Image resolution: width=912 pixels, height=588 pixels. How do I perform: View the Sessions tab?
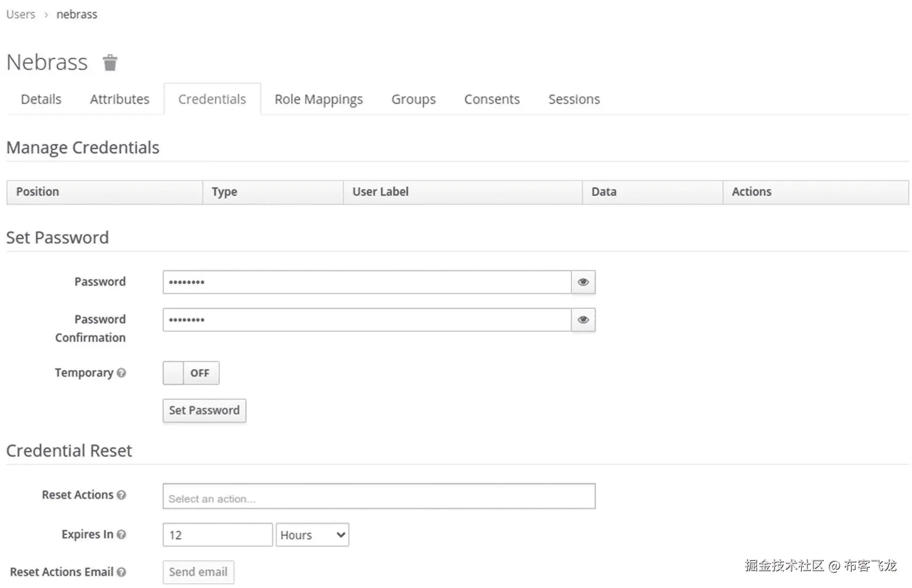574,100
